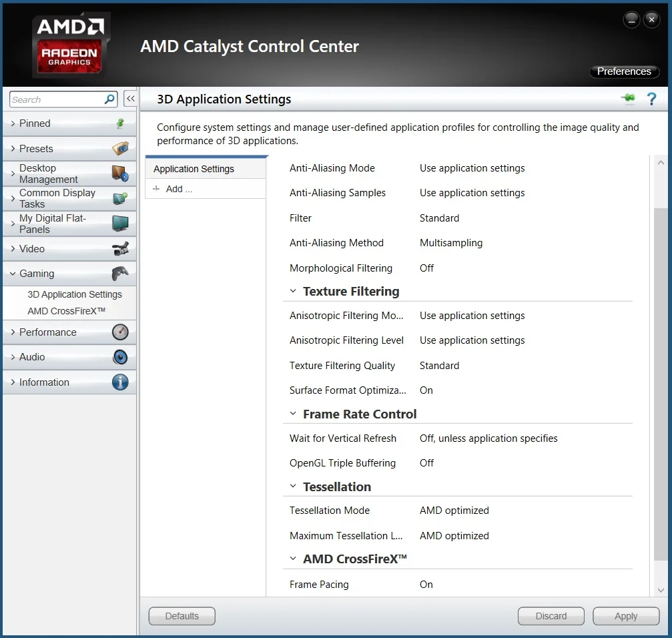Image resolution: width=672 pixels, height=638 pixels.
Task: Open 3D Application Settings in sidebar
Action: click(x=75, y=294)
